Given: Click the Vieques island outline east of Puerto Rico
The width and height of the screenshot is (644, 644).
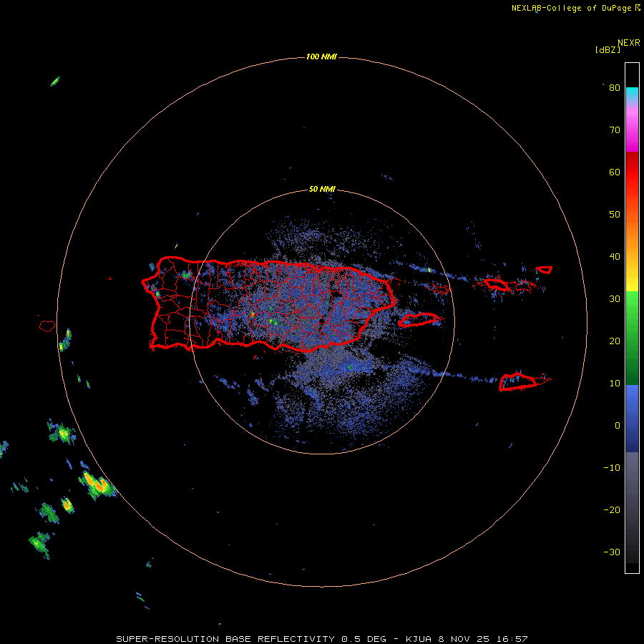Looking at the screenshot, I should [x=418, y=319].
